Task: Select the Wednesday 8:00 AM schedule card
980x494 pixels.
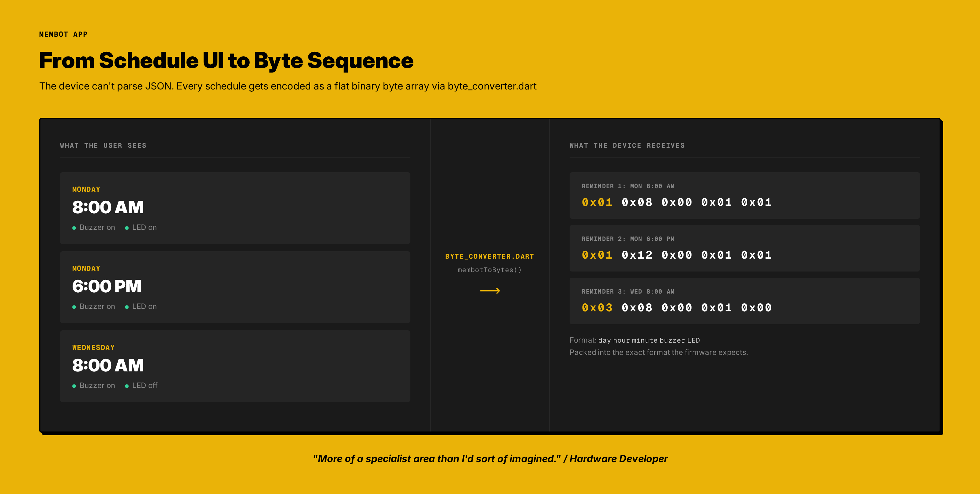Action: point(235,366)
